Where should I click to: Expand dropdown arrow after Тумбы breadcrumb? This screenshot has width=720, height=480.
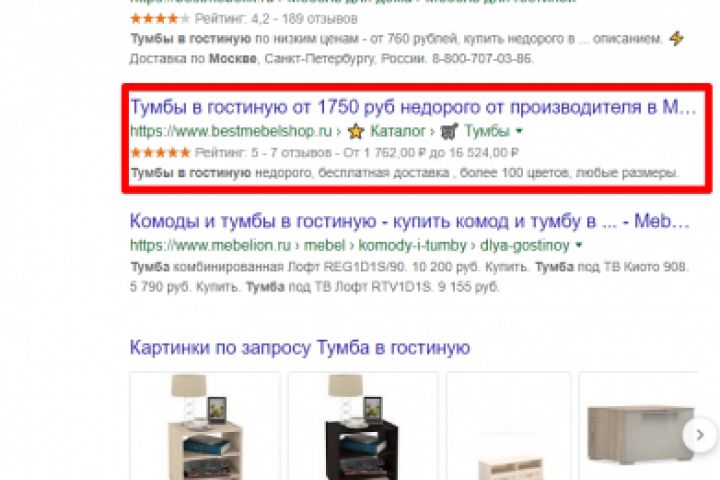(x=519, y=131)
